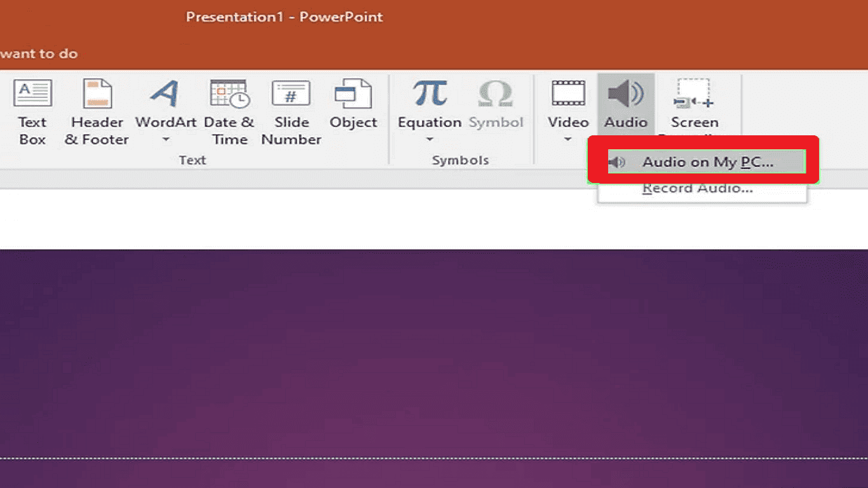Screen dimensions: 868x488
Task: Click the Symbol omega icon
Action: pyautogui.click(x=496, y=93)
